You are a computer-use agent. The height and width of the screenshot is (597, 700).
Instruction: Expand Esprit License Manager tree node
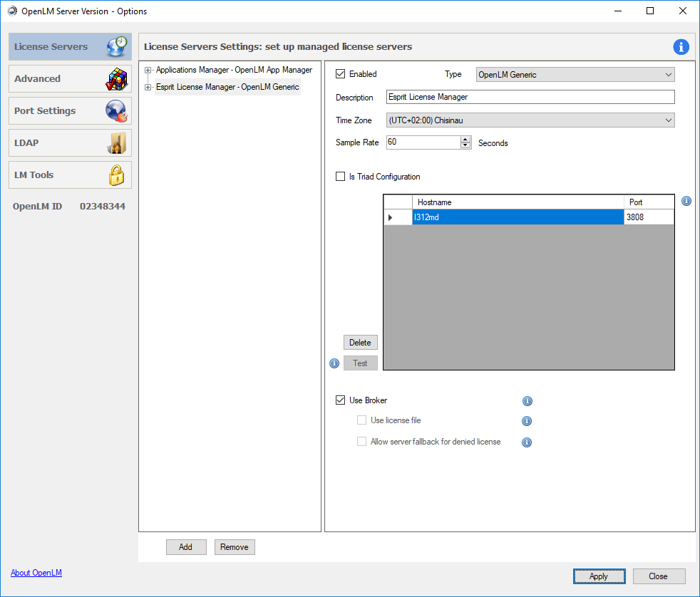[x=148, y=88]
